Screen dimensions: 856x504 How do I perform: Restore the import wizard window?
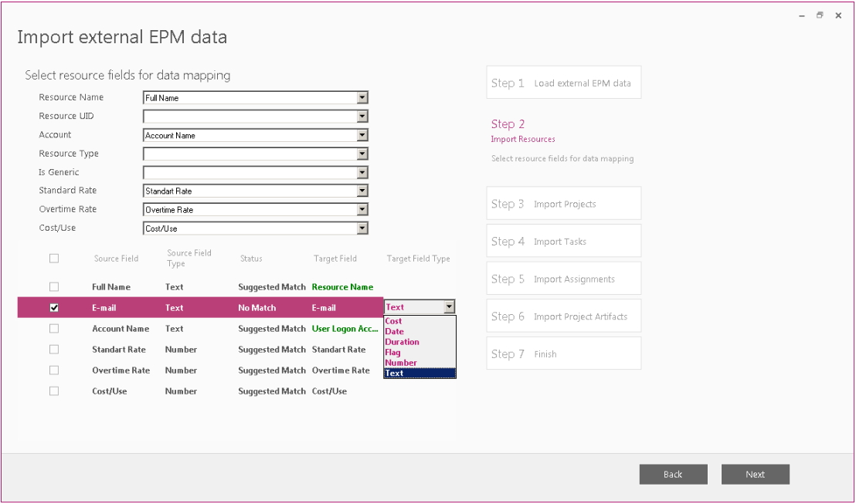tap(820, 15)
